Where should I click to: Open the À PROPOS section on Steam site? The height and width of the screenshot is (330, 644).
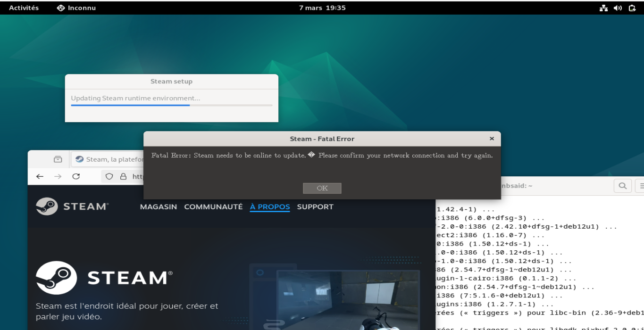pyautogui.click(x=270, y=206)
